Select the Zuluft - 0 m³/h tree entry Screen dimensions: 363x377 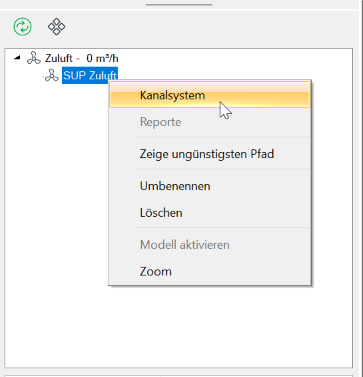(x=82, y=58)
